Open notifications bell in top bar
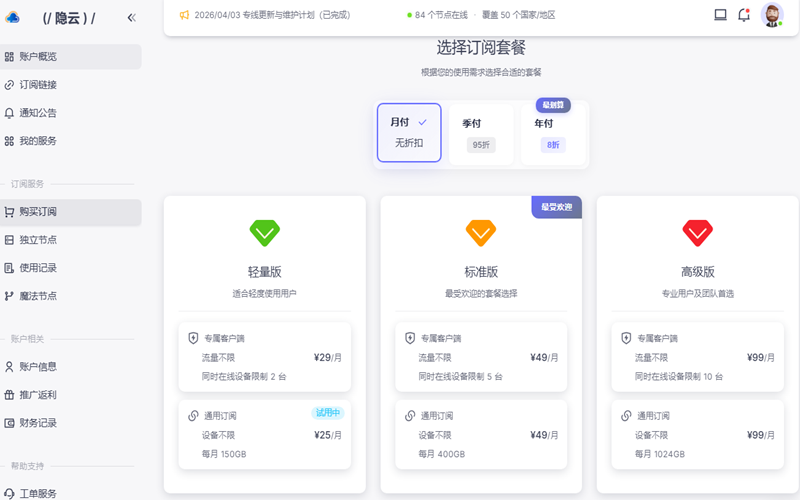The image size is (800, 500). [x=744, y=15]
